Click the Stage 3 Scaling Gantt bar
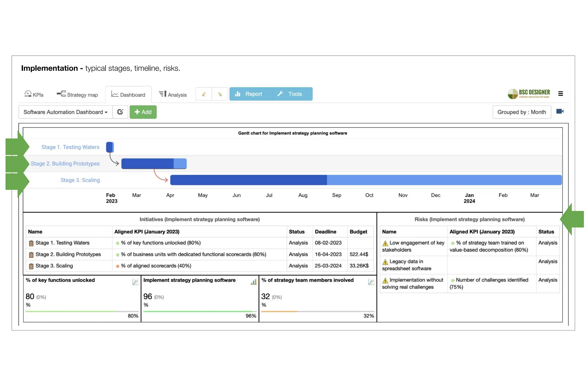The image size is (588, 392). tap(366, 180)
